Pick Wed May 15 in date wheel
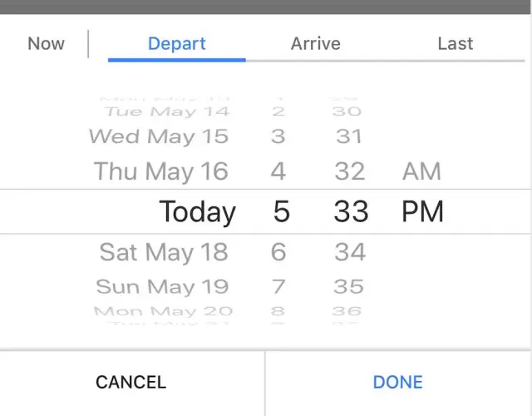This screenshot has width=532, height=416. point(158,136)
